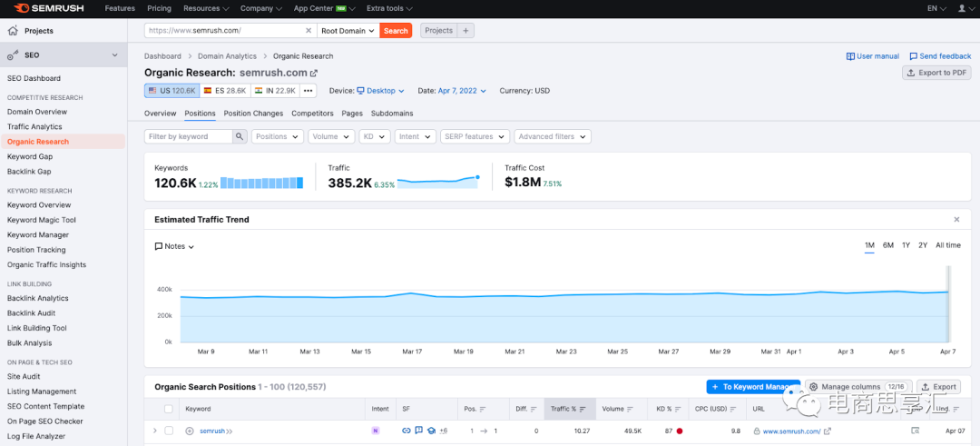This screenshot has width=980, height=446.
Task: Switch chart range to 1M
Action: click(869, 245)
